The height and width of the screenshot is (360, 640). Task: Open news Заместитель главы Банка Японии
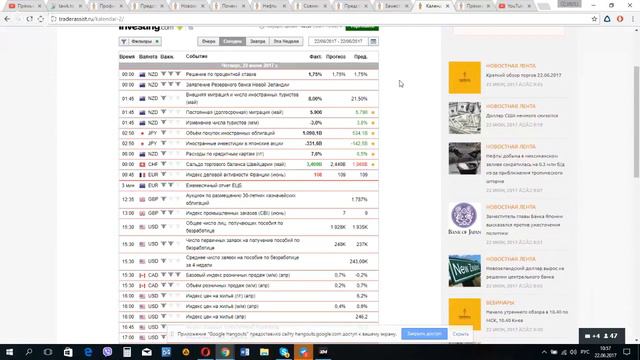pos(524,225)
